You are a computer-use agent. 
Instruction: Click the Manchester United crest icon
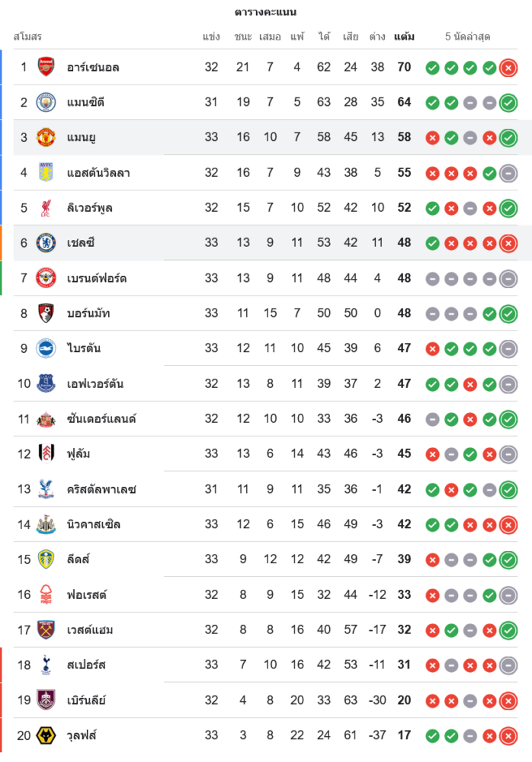point(46,137)
